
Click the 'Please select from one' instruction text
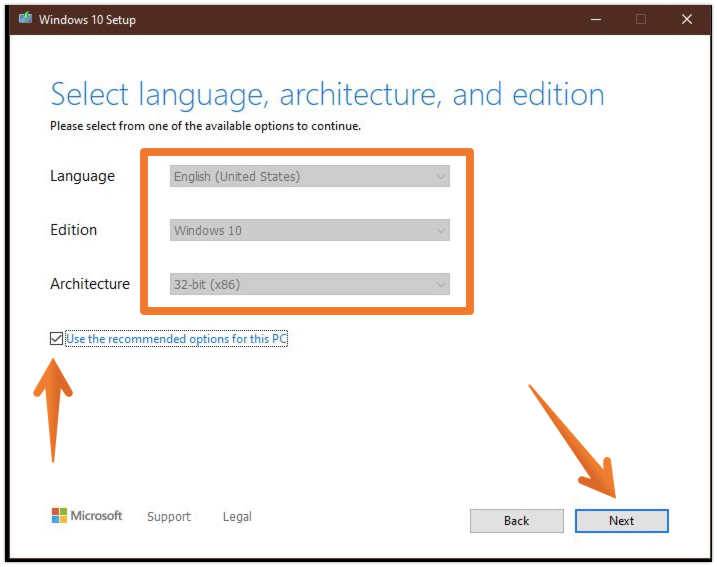click(x=205, y=126)
